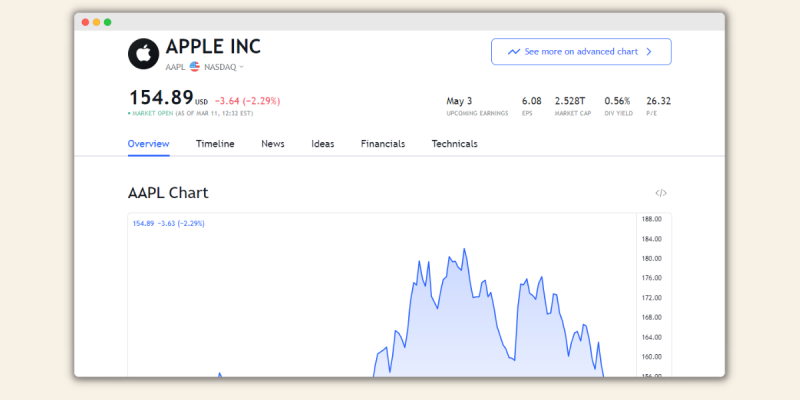800x400 pixels.
Task: Open the embed code icon
Action: coord(661,193)
